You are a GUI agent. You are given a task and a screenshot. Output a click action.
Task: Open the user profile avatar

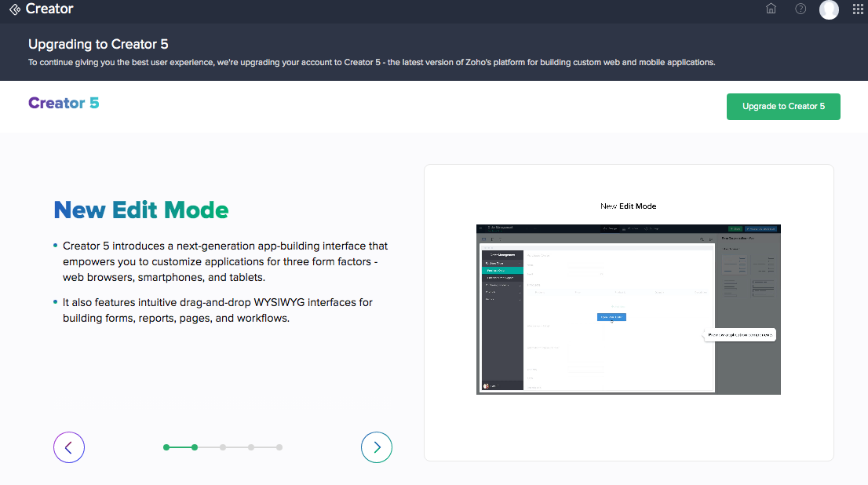[829, 9]
